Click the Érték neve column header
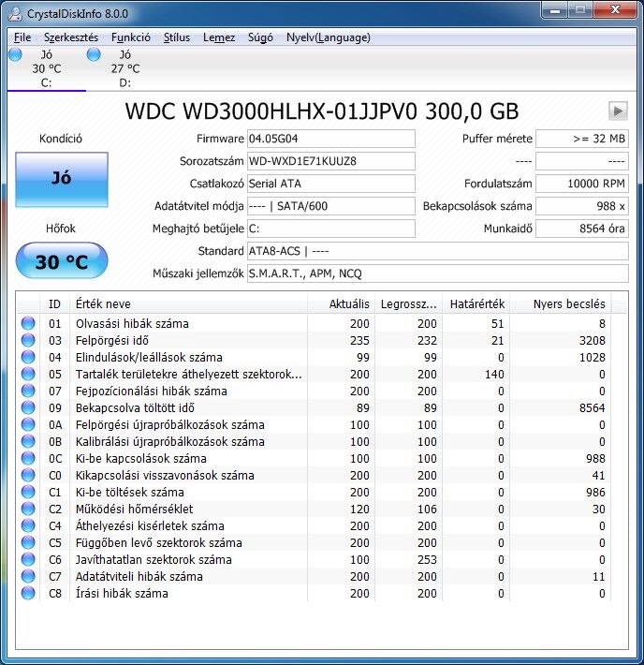The height and width of the screenshot is (665, 644). [x=189, y=304]
